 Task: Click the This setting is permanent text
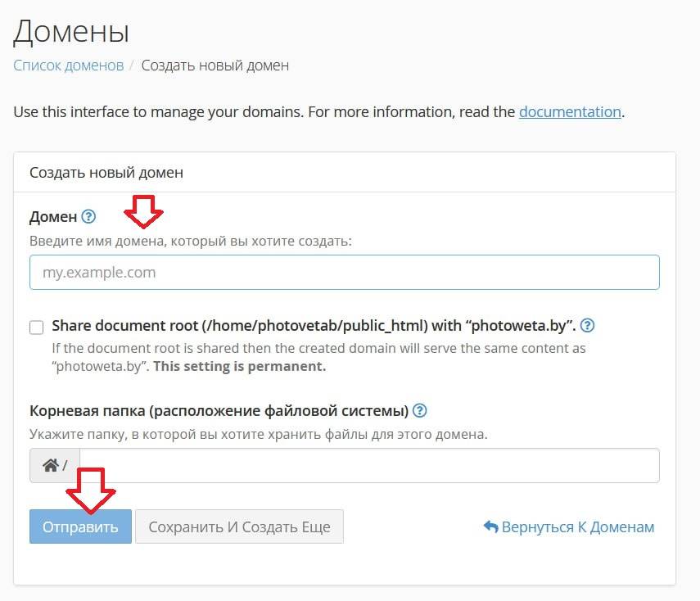coord(240,366)
